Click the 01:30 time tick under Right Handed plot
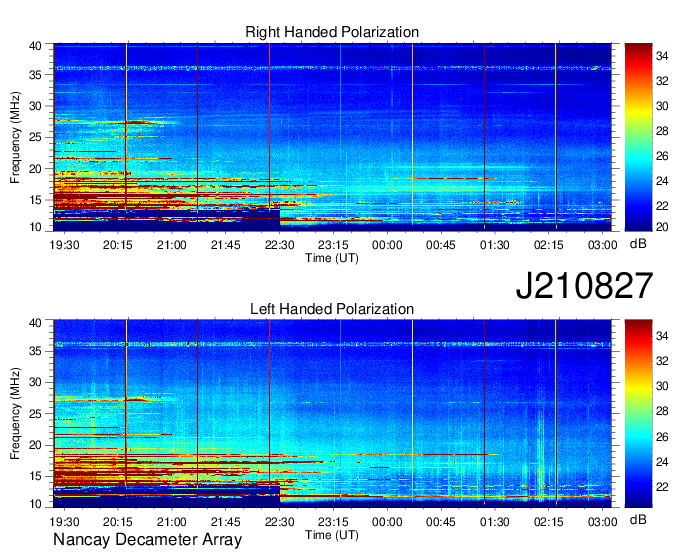Viewport: 680px width, 552px height. click(494, 245)
